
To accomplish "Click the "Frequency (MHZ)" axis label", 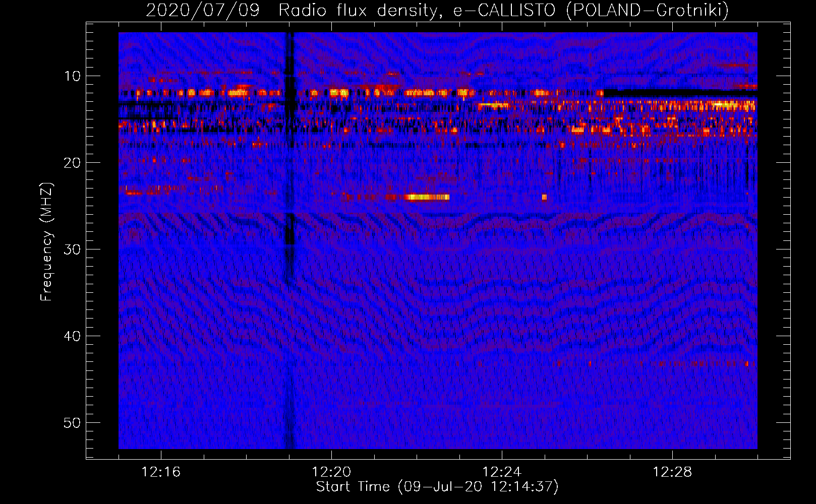I will point(46,242).
